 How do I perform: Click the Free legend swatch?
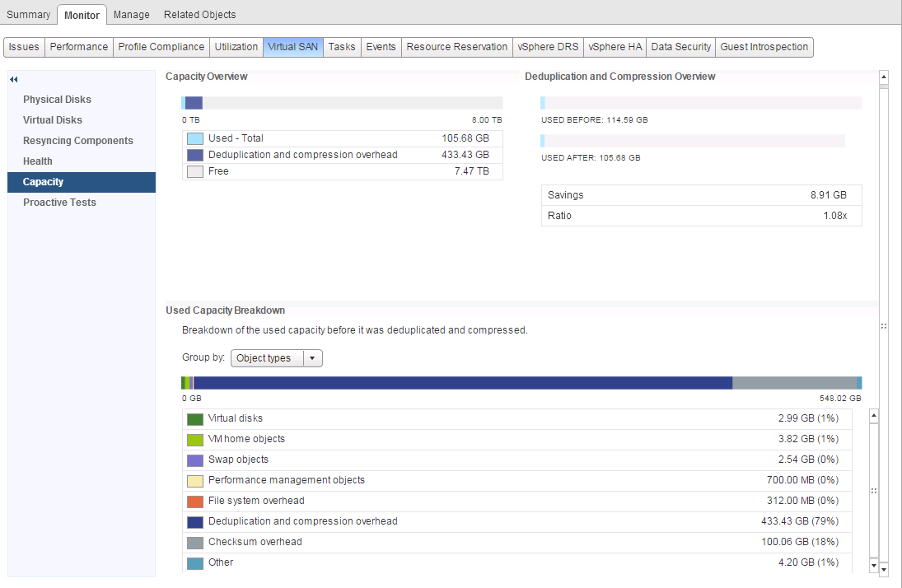tap(195, 171)
